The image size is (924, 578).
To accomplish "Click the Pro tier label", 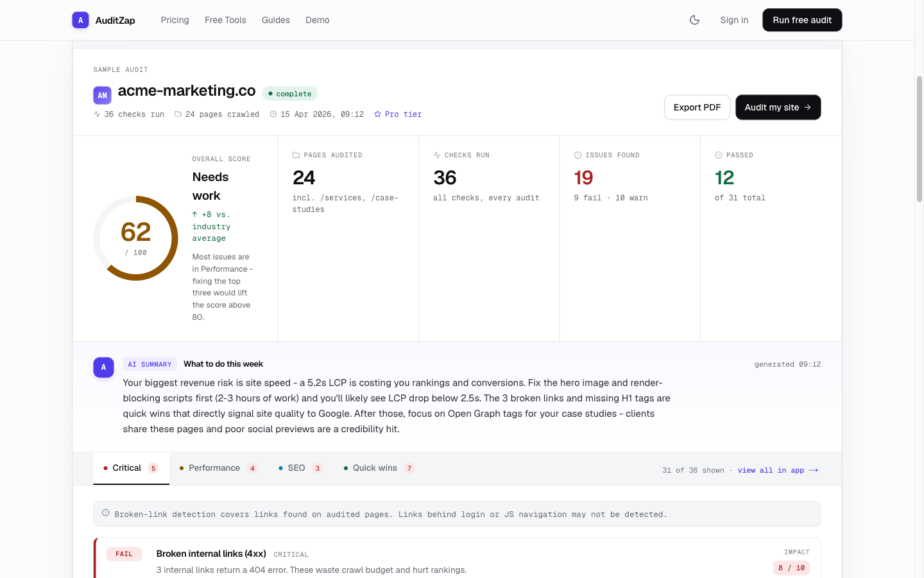I will pos(403,114).
